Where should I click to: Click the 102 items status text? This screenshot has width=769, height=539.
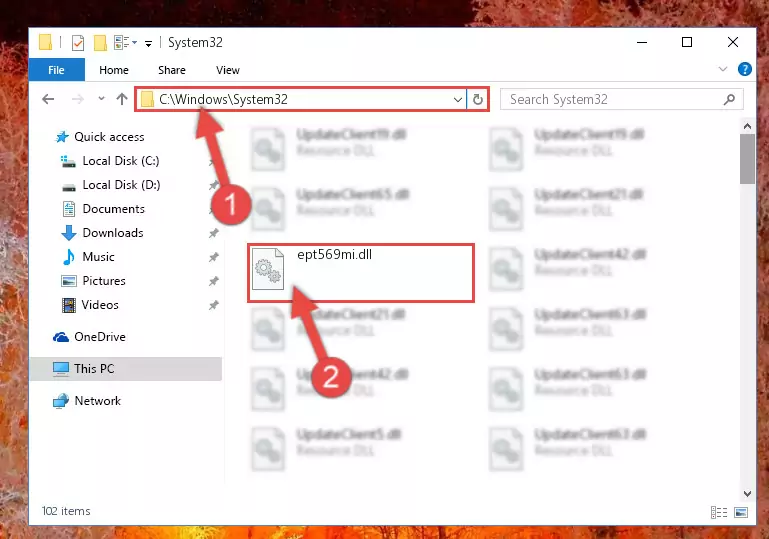tap(66, 511)
